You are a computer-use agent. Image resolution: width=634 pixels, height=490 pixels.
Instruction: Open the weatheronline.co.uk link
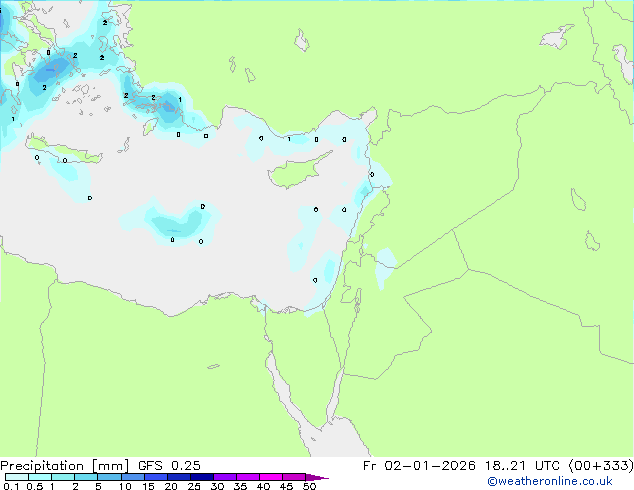pyautogui.click(x=550, y=481)
